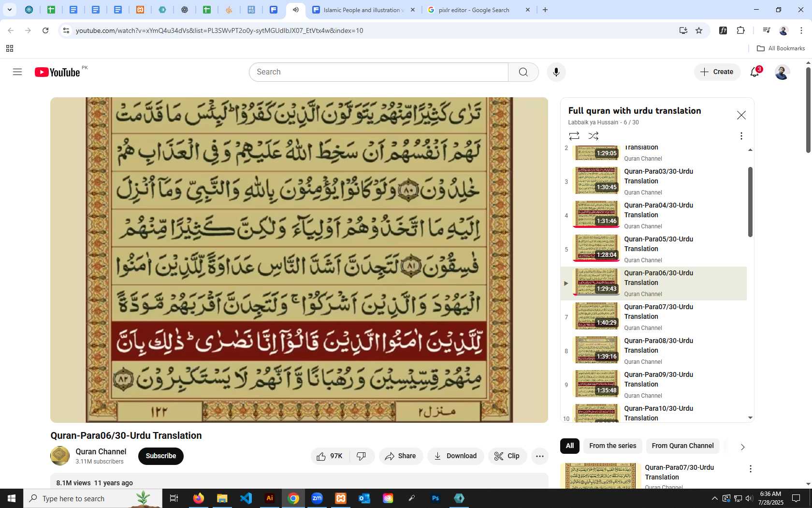This screenshot has height=508, width=812.
Task: Go to the YouTube home logo
Action: click(58, 72)
